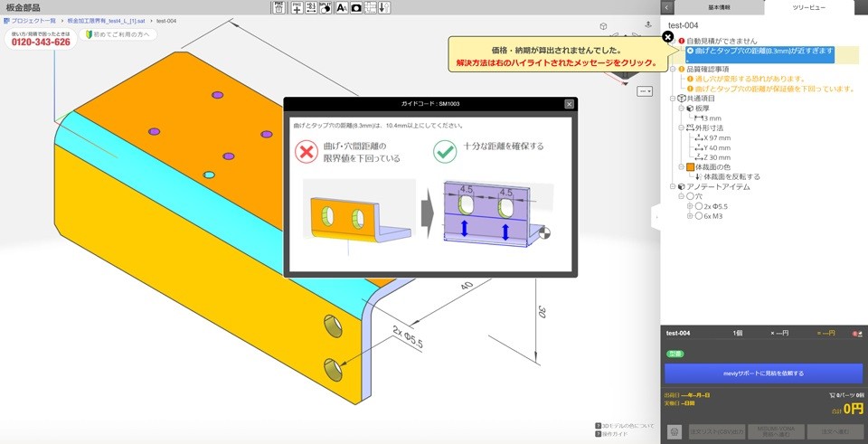Collapse the 板厚 tree node
868x444 pixels.
click(x=682, y=108)
